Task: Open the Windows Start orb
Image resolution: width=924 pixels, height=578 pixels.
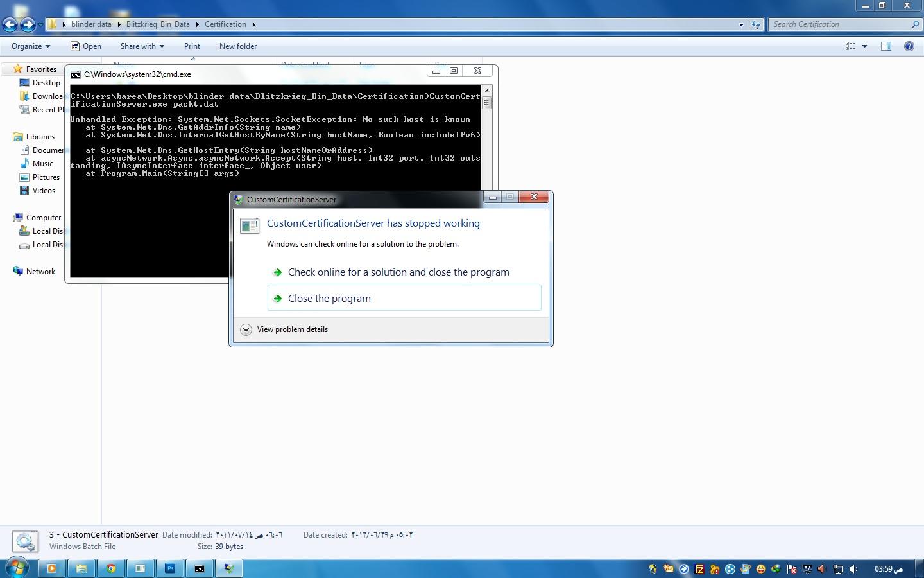Action: coord(17,568)
